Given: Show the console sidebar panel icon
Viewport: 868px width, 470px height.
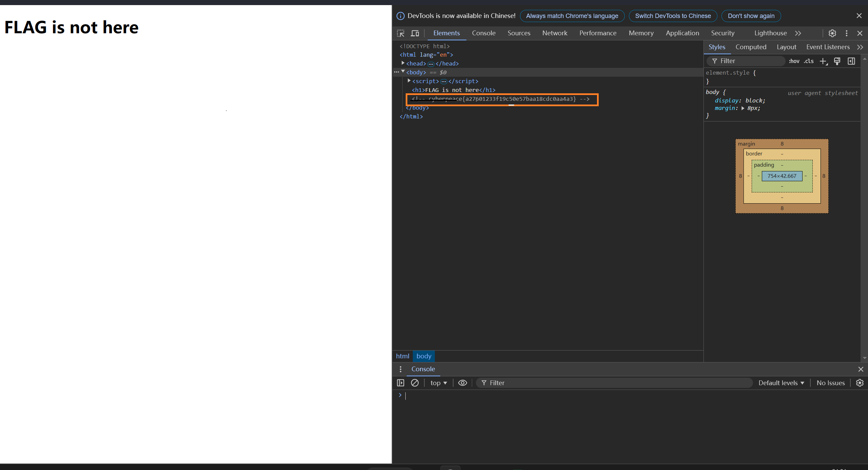Looking at the screenshot, I should coord(401,383).
